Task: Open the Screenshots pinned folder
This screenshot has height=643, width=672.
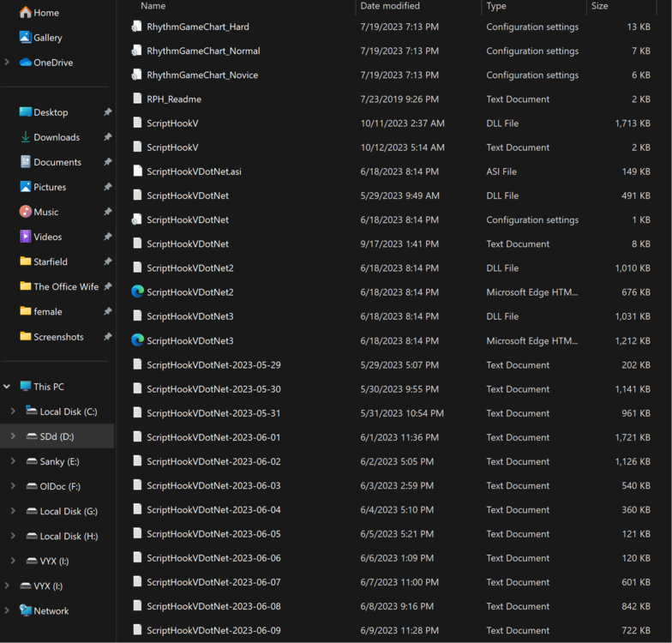Action: tap(51, 336)
